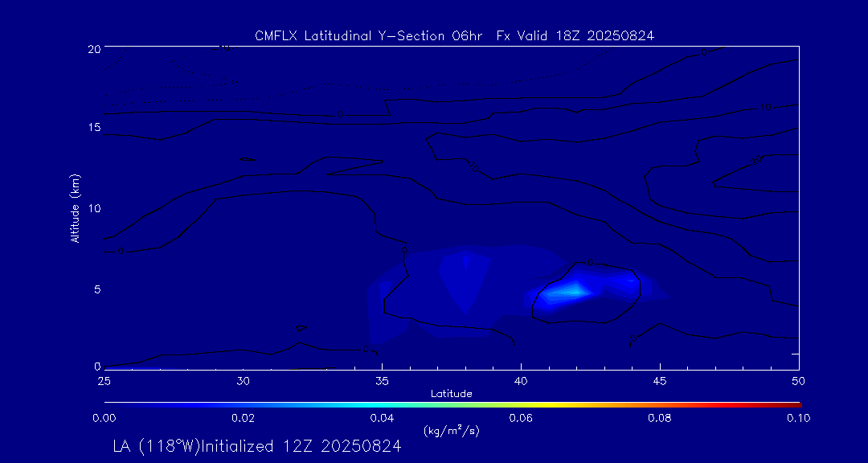Image resolution: width=868 pixels, height=463 pixels.
Task: Click the Latitude x-axis label
Action: (451, 393)
